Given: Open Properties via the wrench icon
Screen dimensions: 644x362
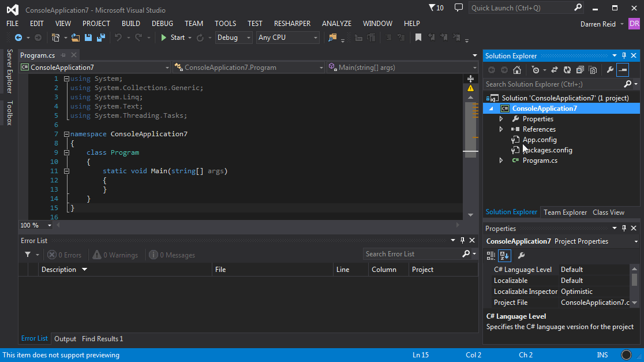Looking at the screenshot, I should click(x=610, y=69).
